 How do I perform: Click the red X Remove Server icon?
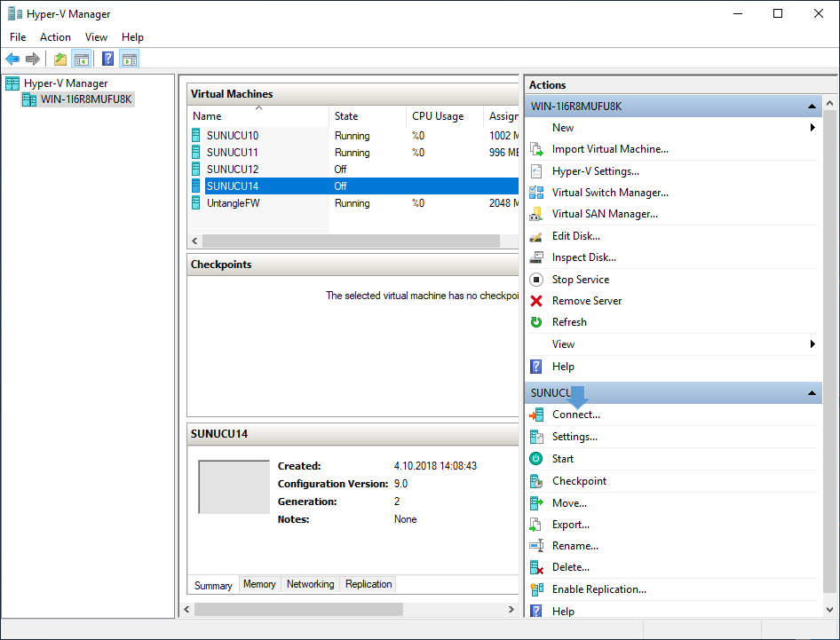click(x=536, y=301)
